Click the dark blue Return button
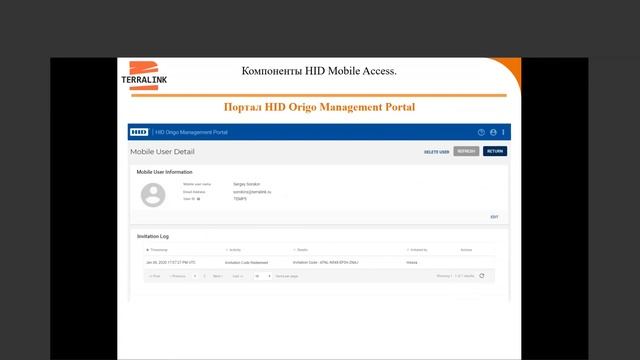The image size is (640, 360). point(495,151)
